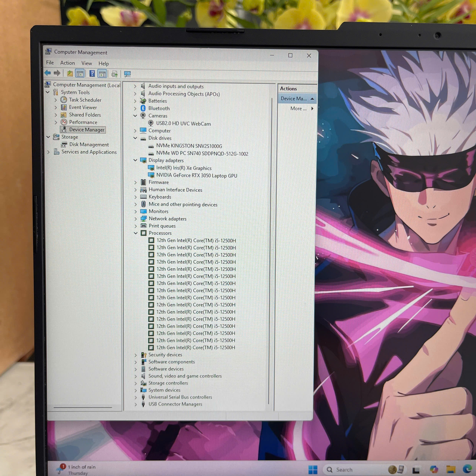
Task: Toggle Show/Hide Action Pane toolbar button
Action: 102,74
